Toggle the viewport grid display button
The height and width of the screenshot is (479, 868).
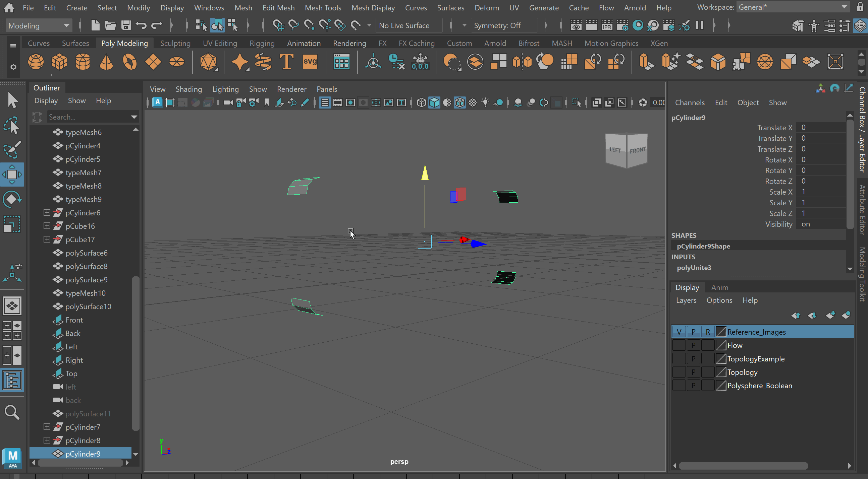(325, 103)
